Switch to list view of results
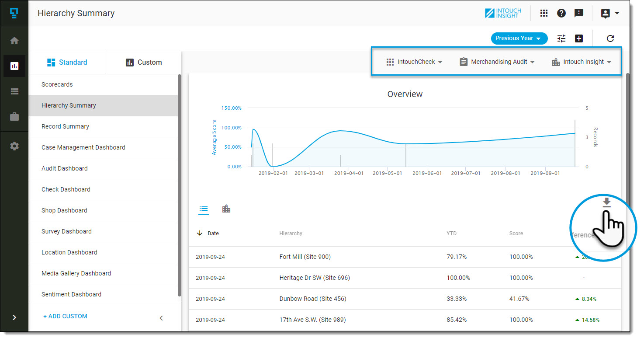Screen dimensions: 644x338 [204, 209]
